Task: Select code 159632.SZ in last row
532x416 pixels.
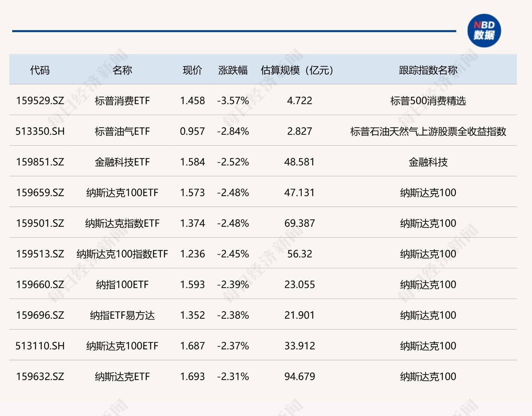Action: (41, 376)
